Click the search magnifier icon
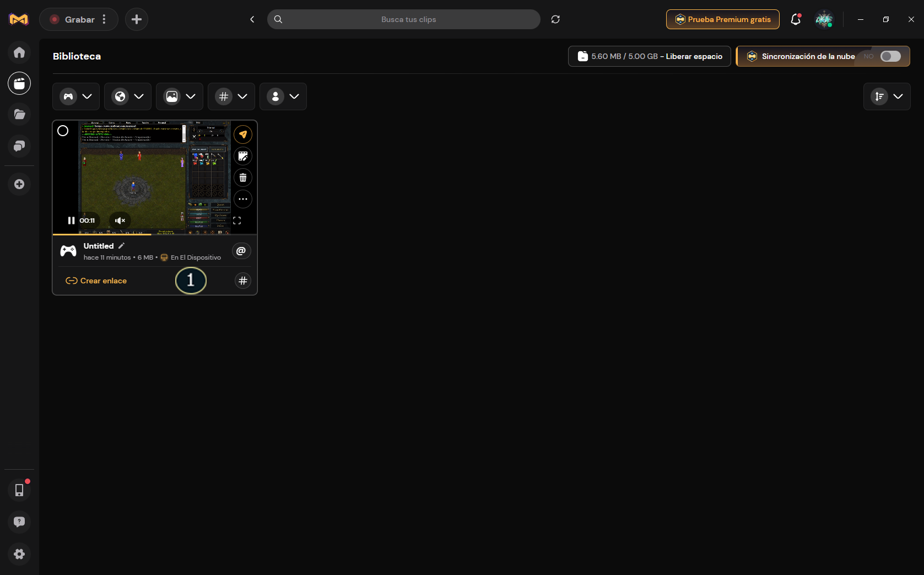 click(x=278, y=19)
